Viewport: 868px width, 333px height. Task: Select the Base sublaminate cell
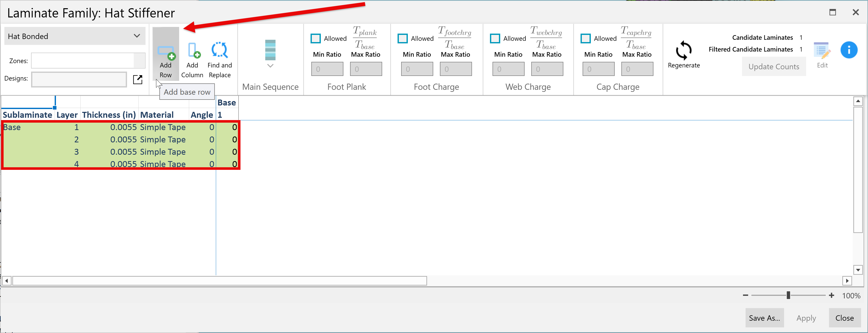coord(28,127)
